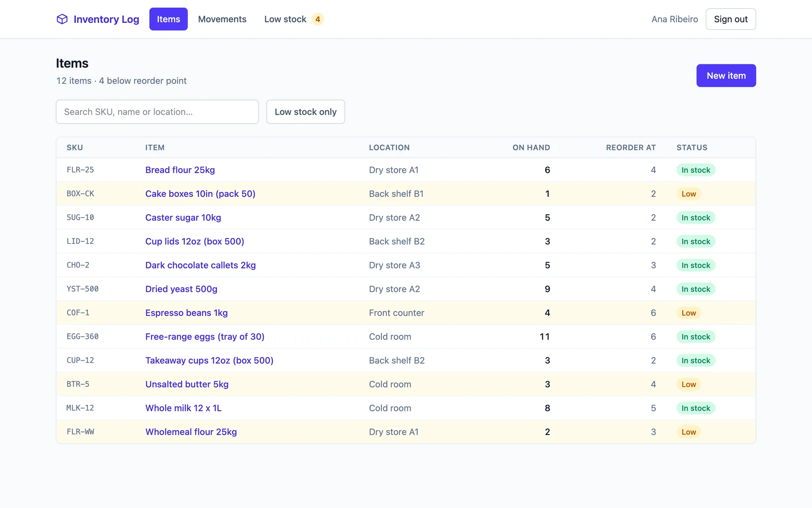The height and width of the screenshot is (508, 812).
Task: Select the Wholemeal flour 25kg link
Action: (x=191, y=432)
